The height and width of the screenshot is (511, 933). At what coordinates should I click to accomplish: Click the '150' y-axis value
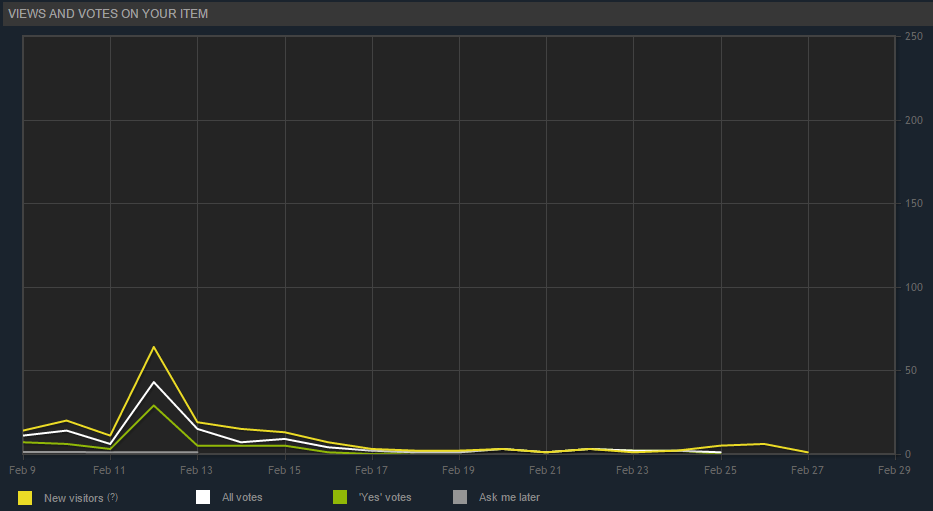point(914,203)
